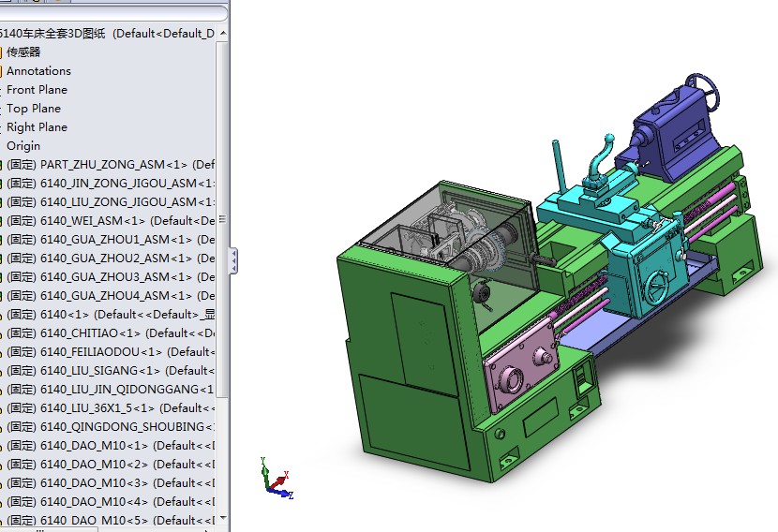Collapse the feature tree panel handle
The width and height of the screenshot is (778, 532).
pos(232,260)
